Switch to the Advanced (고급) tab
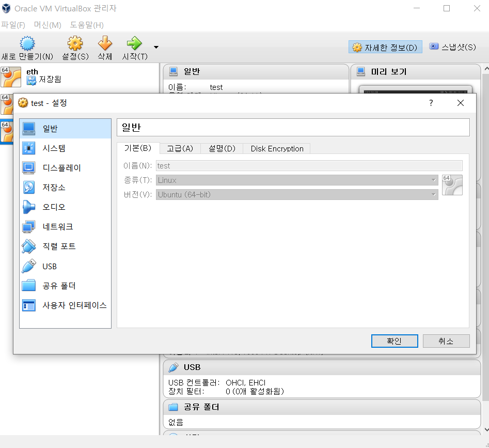489x448 pixels. coord(180,148)
